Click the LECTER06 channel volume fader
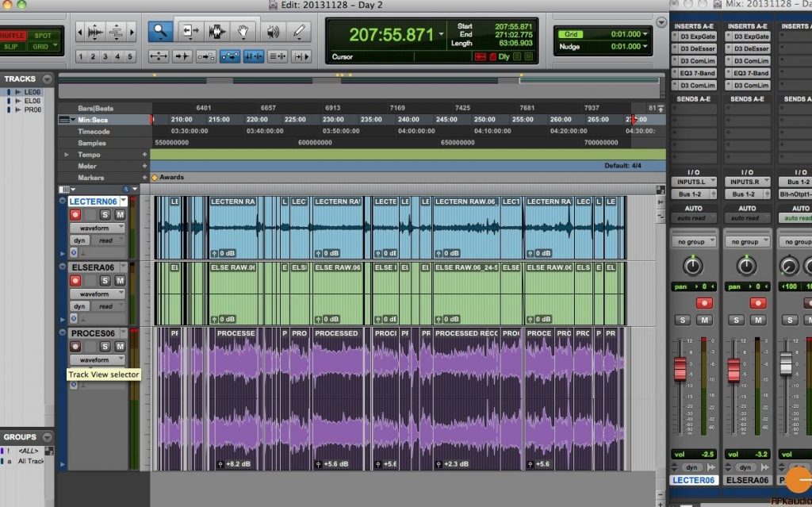The image size is (812, 507). coord(680,370)
